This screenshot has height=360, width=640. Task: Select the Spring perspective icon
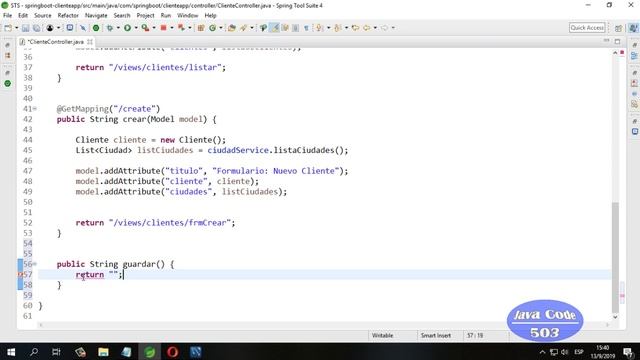(x=633, y=28)
